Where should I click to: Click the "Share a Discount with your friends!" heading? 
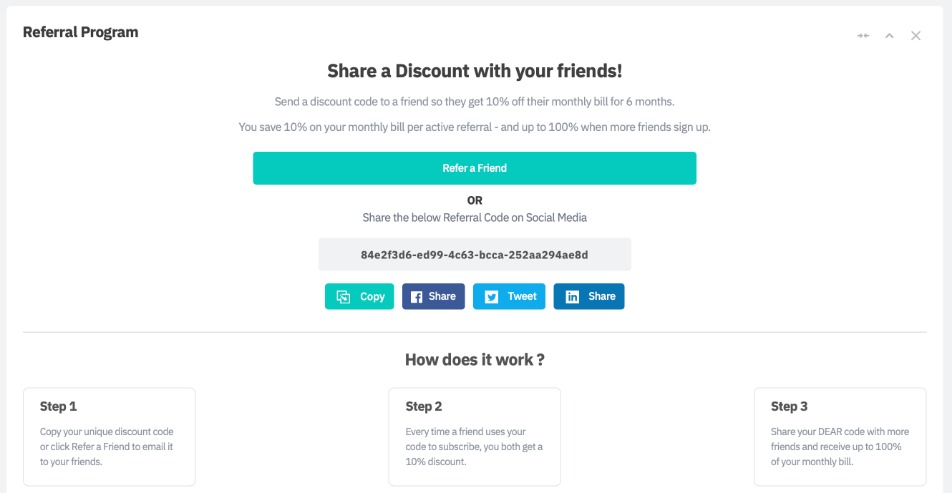pos(474,72)
